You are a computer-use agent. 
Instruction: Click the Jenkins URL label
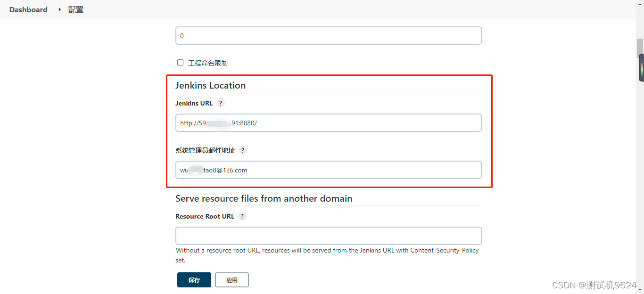coord(194,103)
